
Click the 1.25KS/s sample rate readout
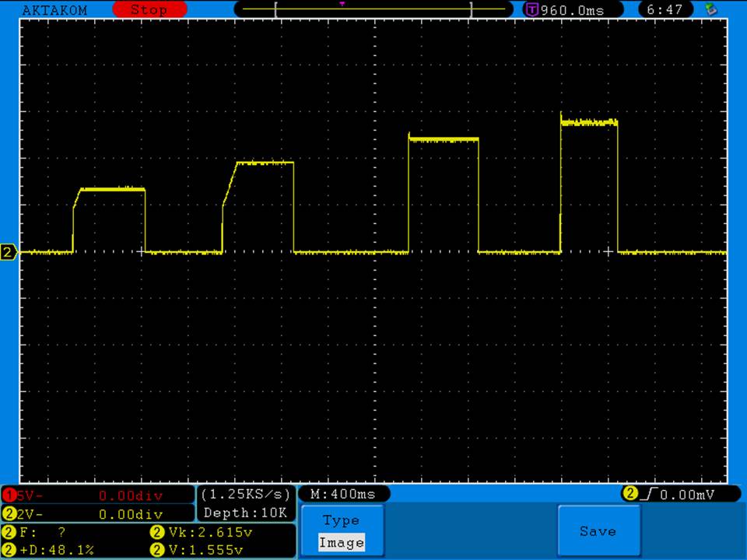coord(246,494)
